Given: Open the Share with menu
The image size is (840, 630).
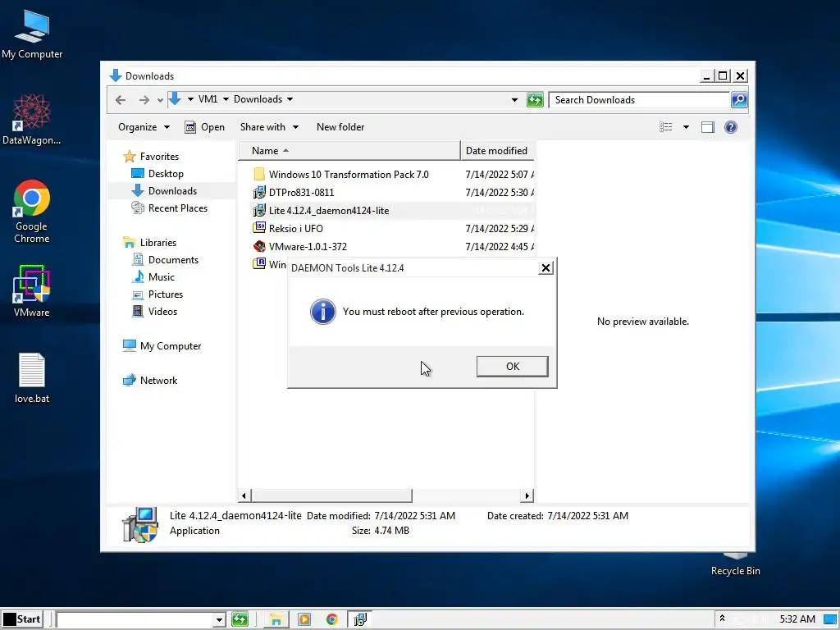Looking at the screenshot, I should coord(269,127).
